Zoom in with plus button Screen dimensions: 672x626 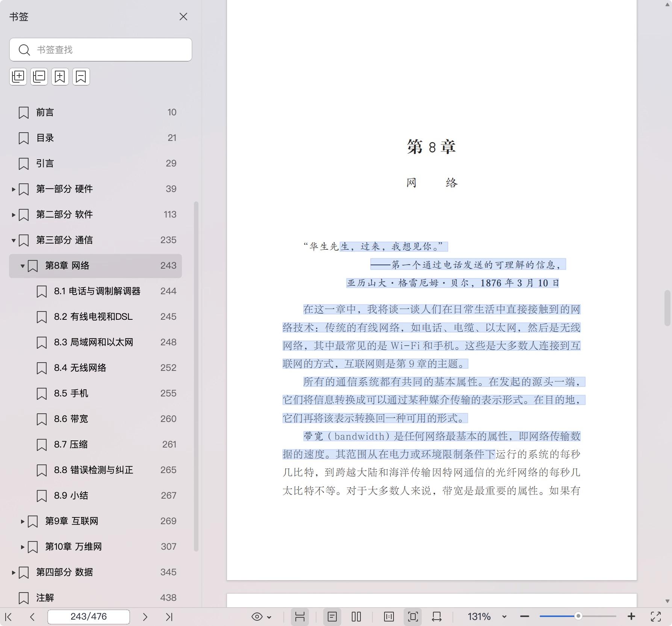pyautogui.click(x=631, y=617)
